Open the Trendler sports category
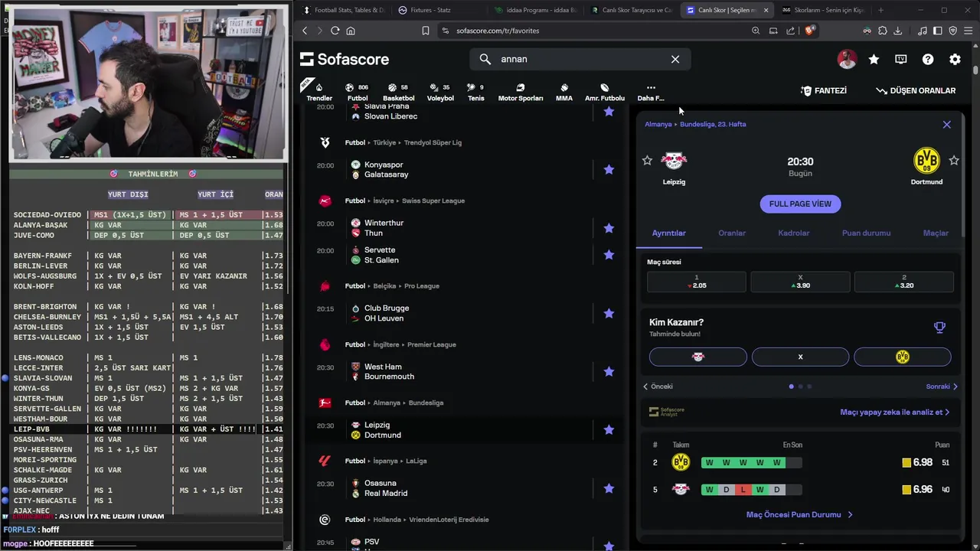980x551 pixels. tap(319, 92)
